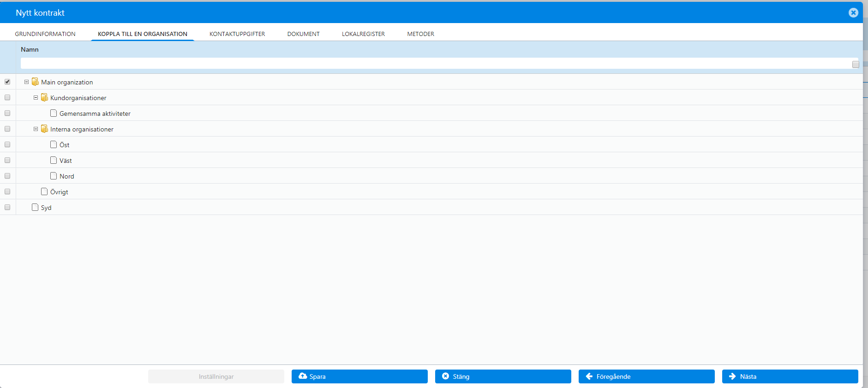Image resolution: width=868 pixels, height=388 pixels.
Task: Check the Övrigt row checkbox
Action: pos(7,191)
